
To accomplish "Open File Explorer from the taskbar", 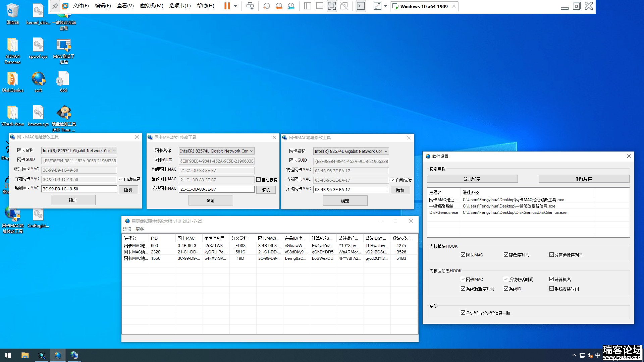I will point(25,355).
